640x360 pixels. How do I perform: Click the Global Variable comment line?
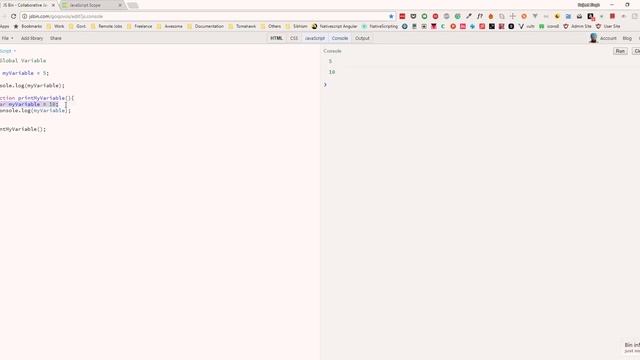tap(23, 61)
